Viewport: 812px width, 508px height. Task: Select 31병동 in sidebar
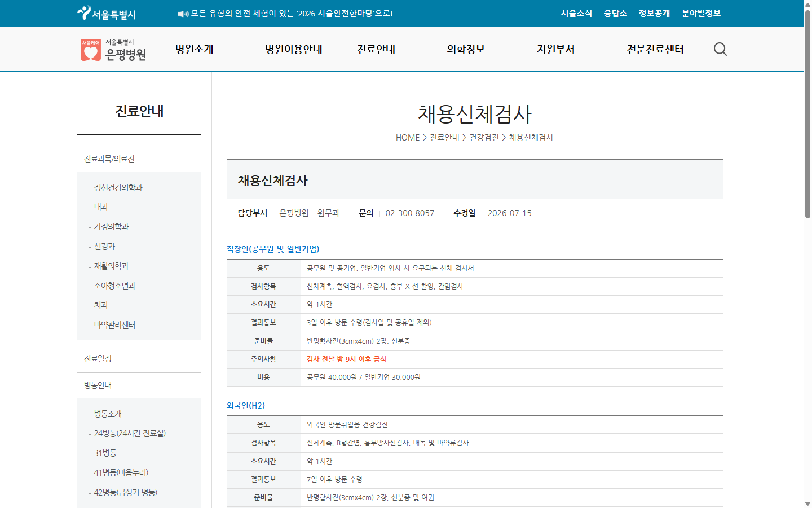coord(105,453)
